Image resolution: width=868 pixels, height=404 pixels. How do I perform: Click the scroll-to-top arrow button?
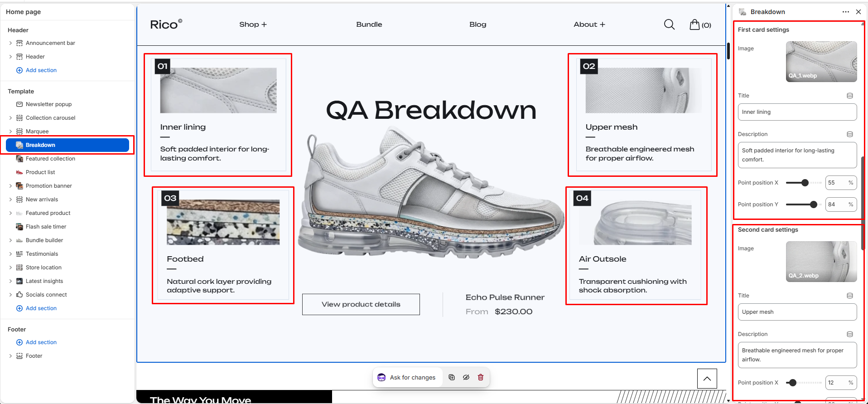point(707,379)
